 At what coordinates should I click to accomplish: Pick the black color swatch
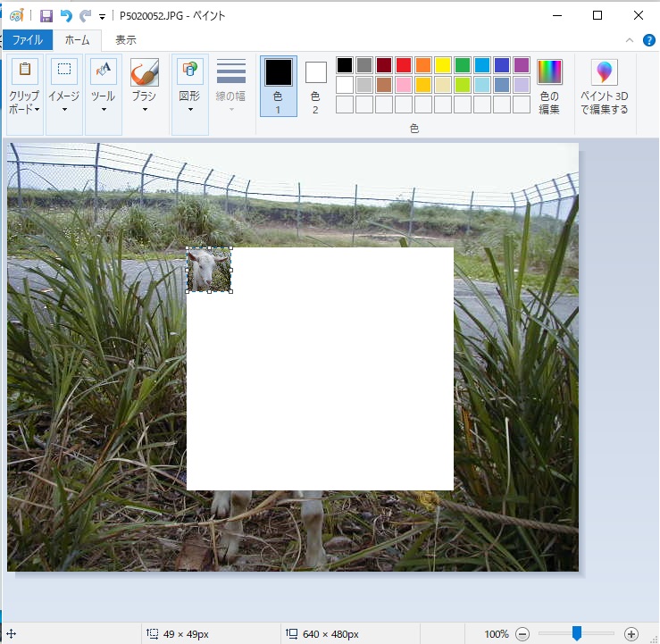[x=345, y=65]
